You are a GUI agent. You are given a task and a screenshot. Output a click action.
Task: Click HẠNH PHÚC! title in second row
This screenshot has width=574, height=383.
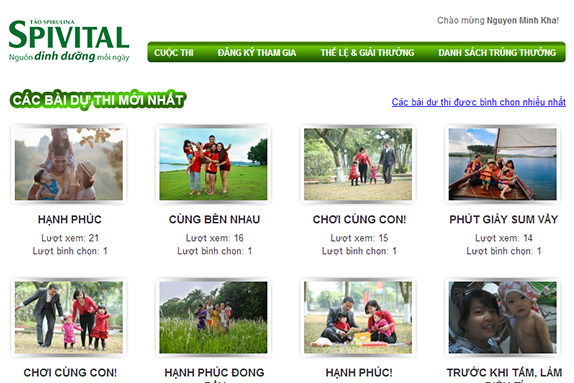click(359, 373)
